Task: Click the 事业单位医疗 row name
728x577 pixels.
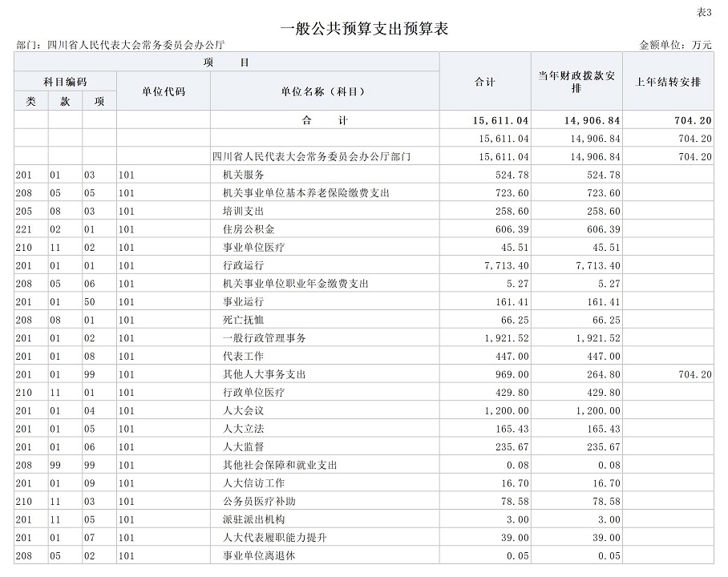Action: pos(253,247)
